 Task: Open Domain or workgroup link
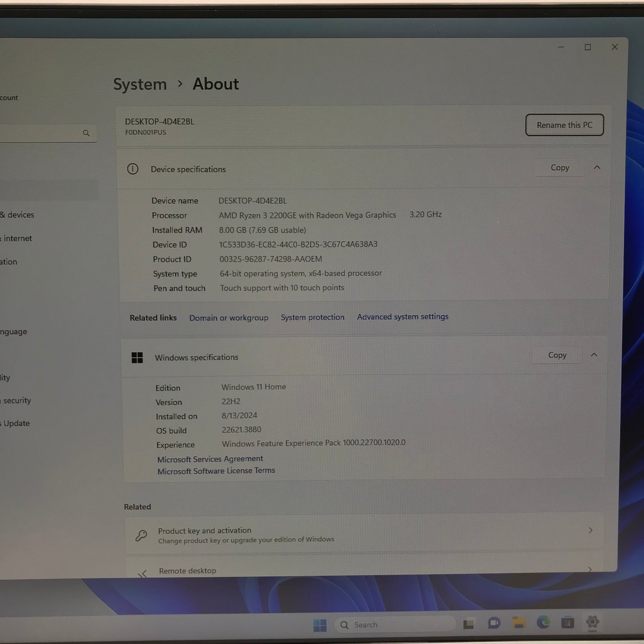229,318
